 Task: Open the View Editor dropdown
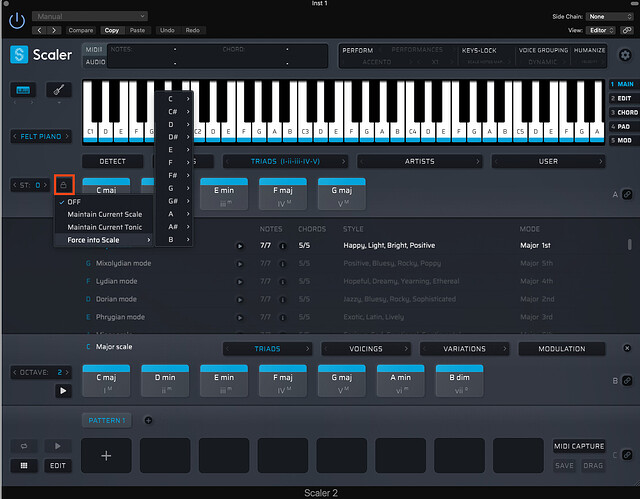pos(601,30)
